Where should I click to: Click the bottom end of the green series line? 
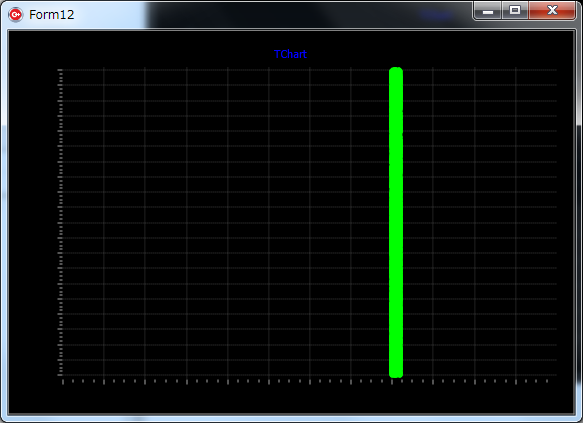(x=396, y=375)
